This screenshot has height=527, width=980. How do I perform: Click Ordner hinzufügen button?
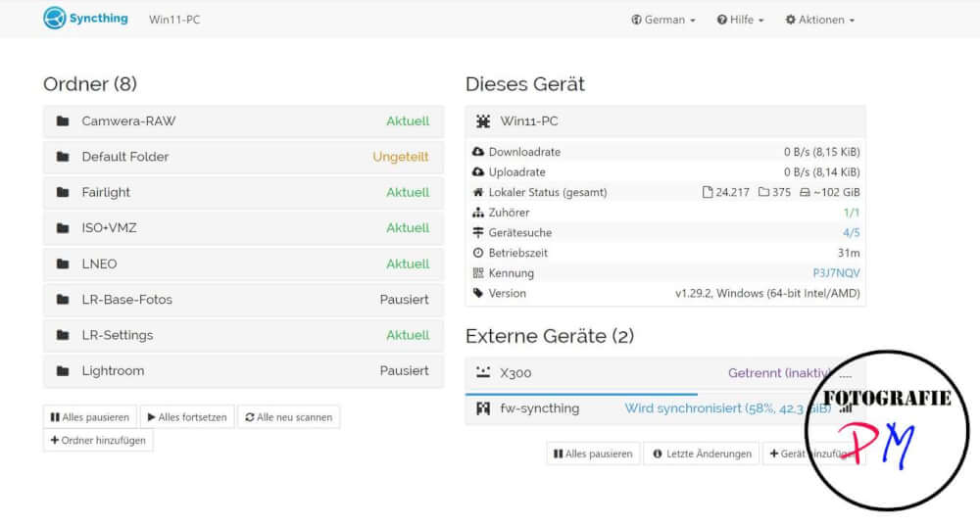[98, 440]
